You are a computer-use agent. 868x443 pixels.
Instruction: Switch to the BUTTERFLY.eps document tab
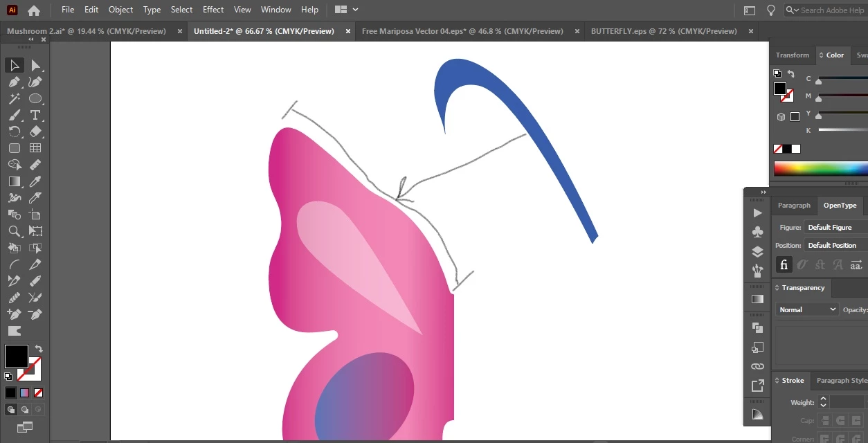click(x=664, y=31)
